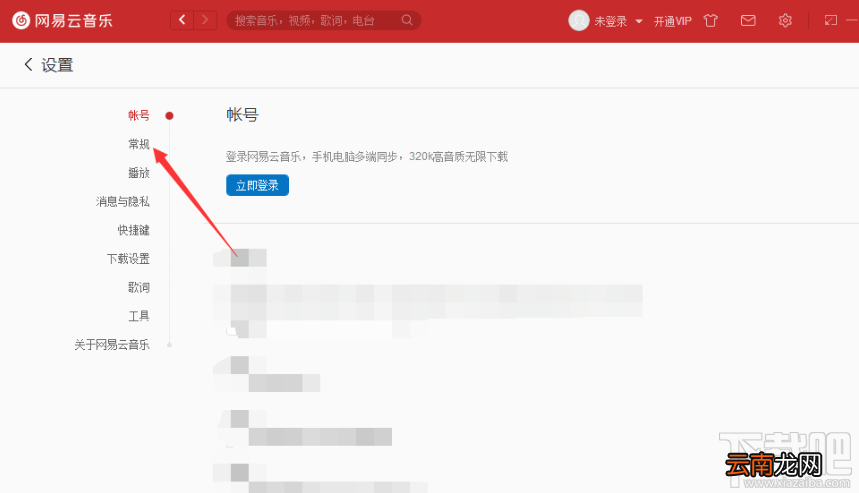Go forward with the navigation forward arrow
This screenshot has height=493, width=859.
[x=205, y=20]
